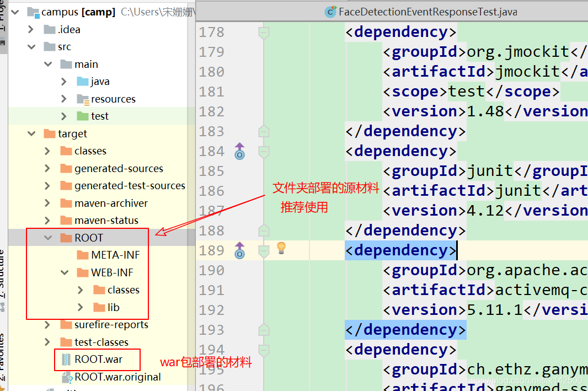Fold the junit dependency block at line 184
The height and width of the screenshot is (391, 588).
(264, 152)
